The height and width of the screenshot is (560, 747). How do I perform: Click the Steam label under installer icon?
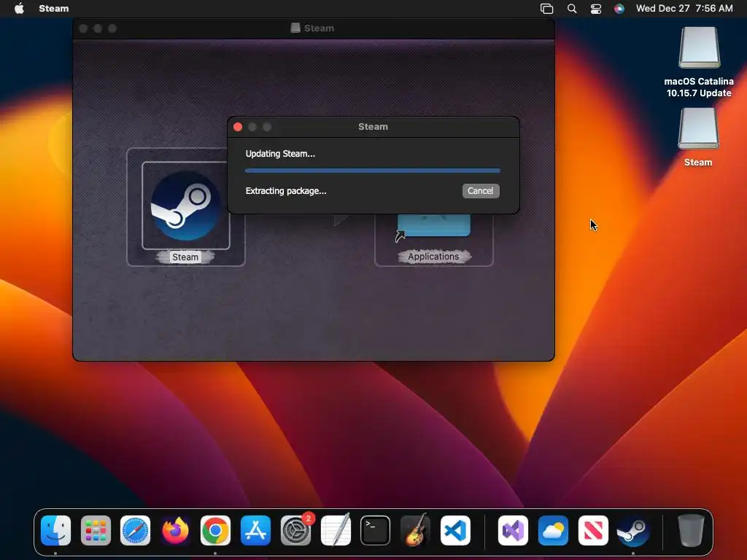pyautogui.click(x=185, y=257)
